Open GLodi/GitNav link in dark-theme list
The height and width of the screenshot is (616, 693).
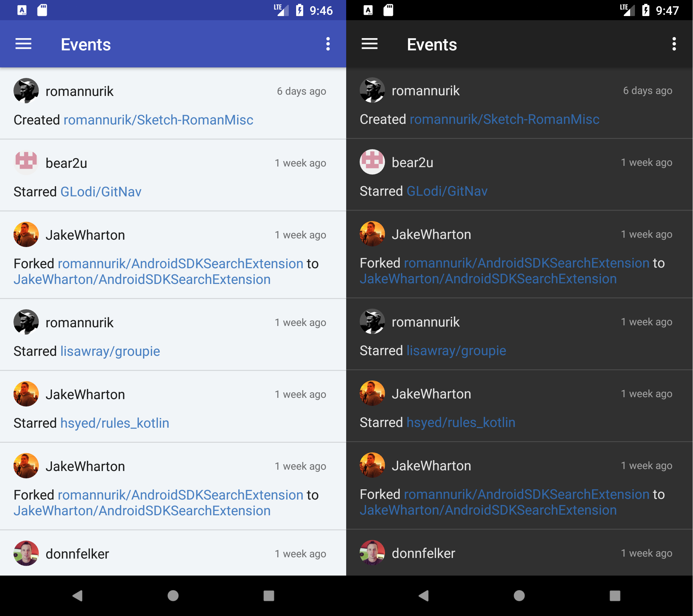coord(447,191)
